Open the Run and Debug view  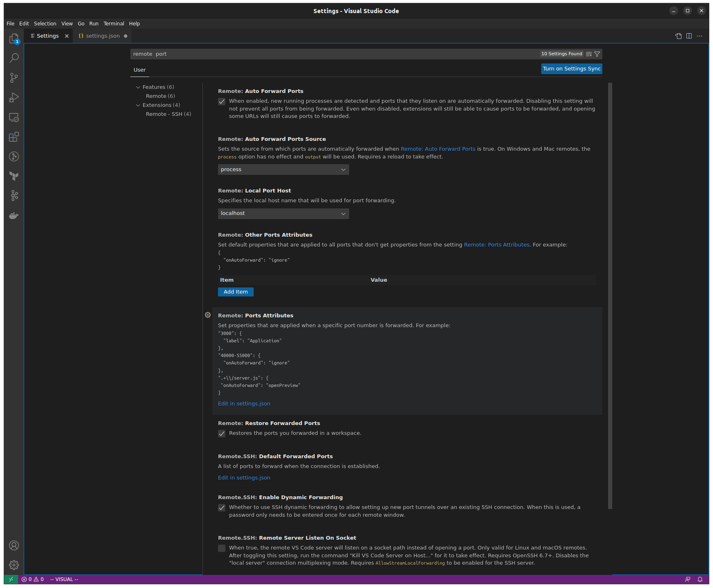[14, 97]
